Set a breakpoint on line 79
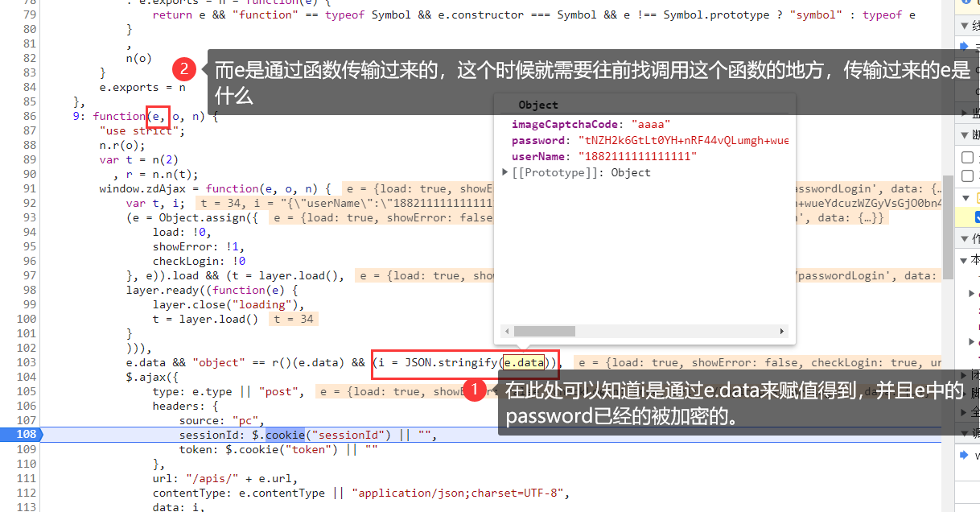This screenshot has height=512, width=980. 29,14
